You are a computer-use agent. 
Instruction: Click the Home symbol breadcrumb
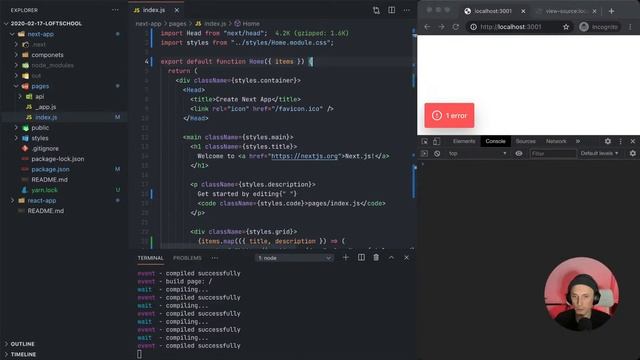click(247, 24)
